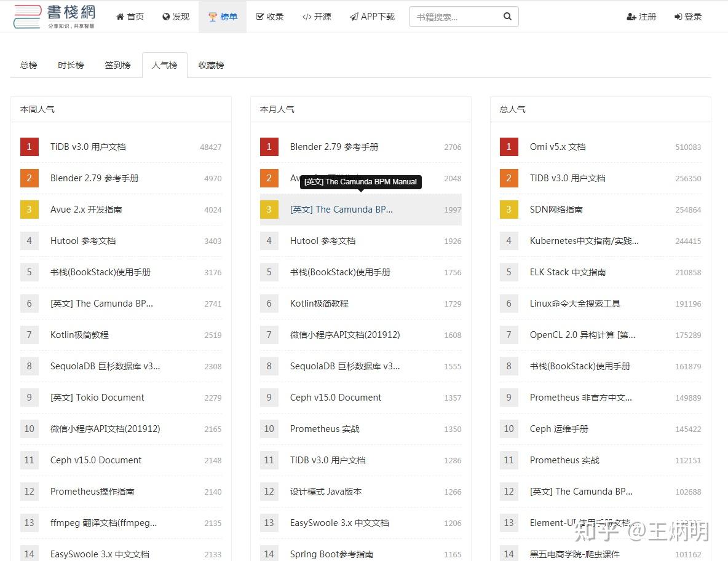This screenshot has height=561, width=728.
Task: Open monthly TiDB v3.0 用户文档 entry
Action: [x=328, y=460]
